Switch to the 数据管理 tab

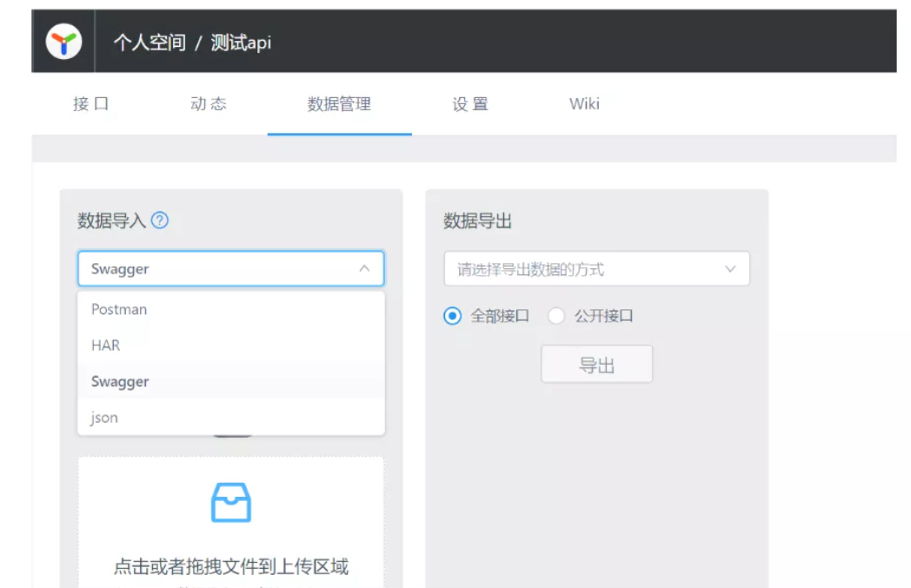pos(339,104)
